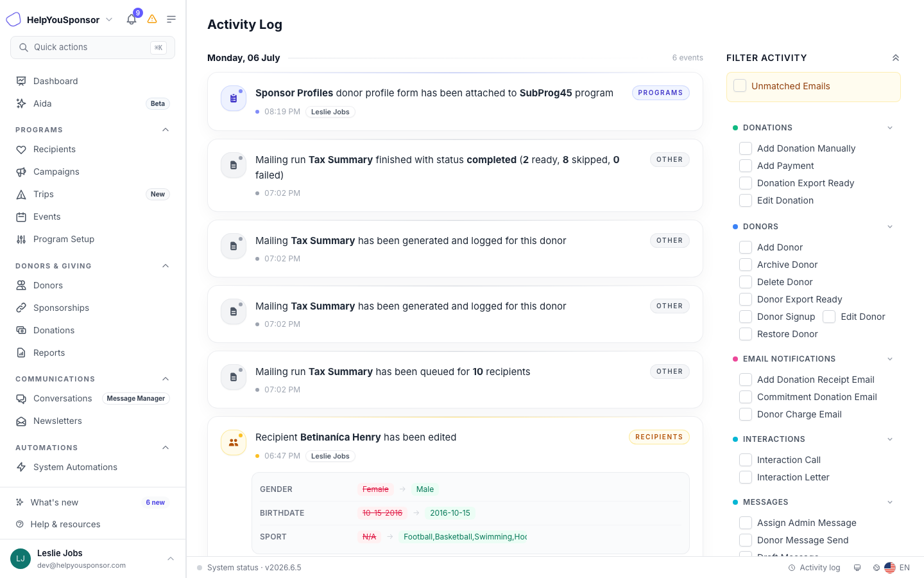
Task: Open the HelpYouSponsor organization dropdown
Action: 109,20
